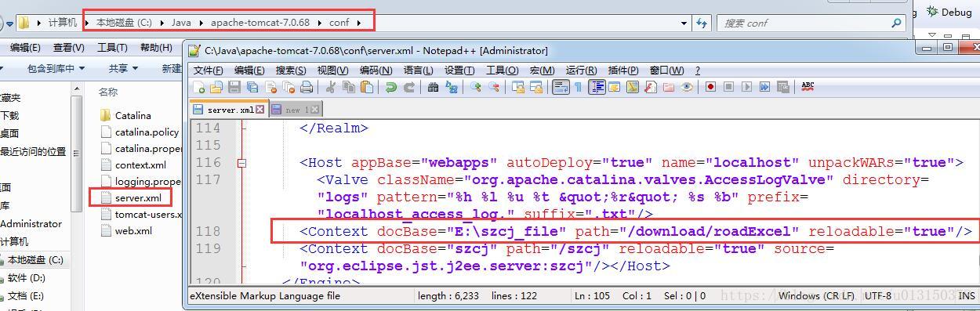Toggle Show All Characters pilcrow icon
Viewport: 980px width, 311px height.
[578, 87]
